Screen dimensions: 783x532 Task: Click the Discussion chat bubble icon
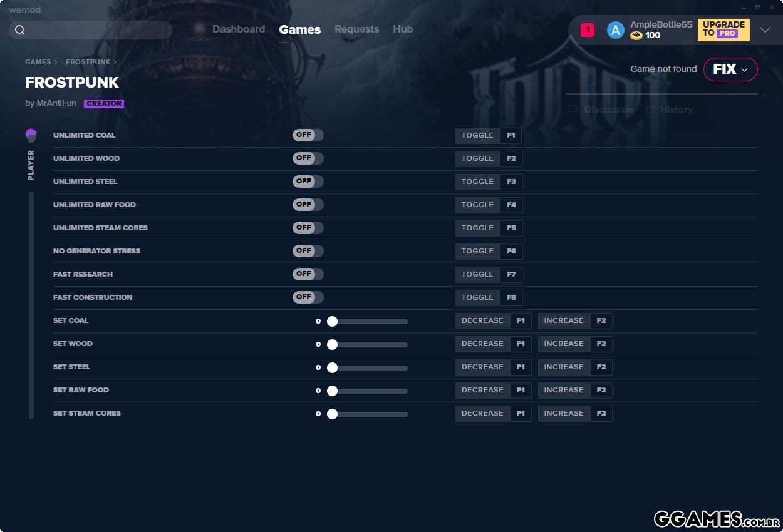573,110
